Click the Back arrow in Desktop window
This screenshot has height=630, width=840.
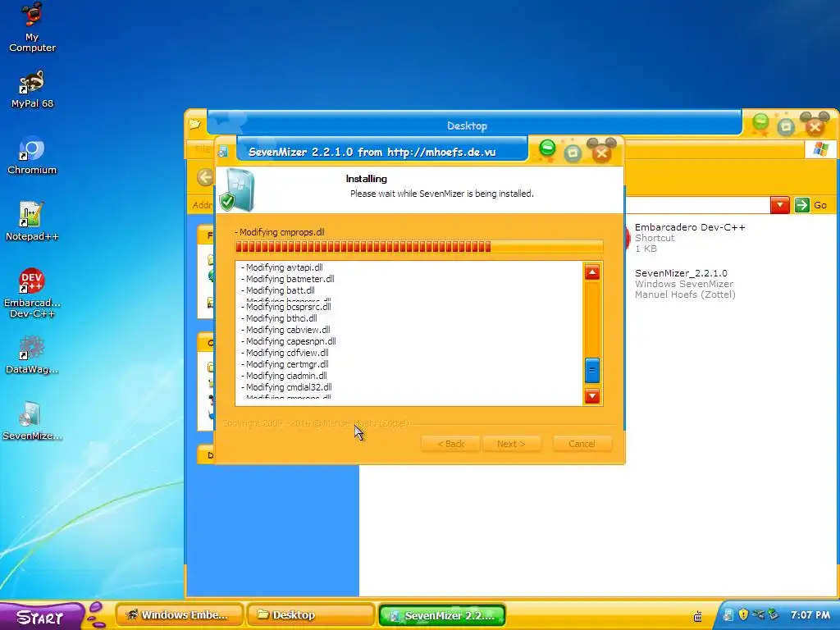205,177
